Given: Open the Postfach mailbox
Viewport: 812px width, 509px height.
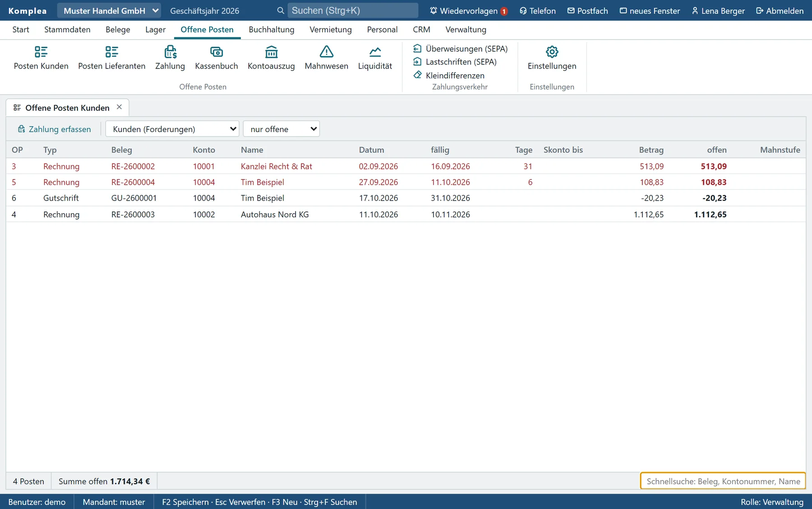Looking at the screenshot, I should tap(588, 11).
